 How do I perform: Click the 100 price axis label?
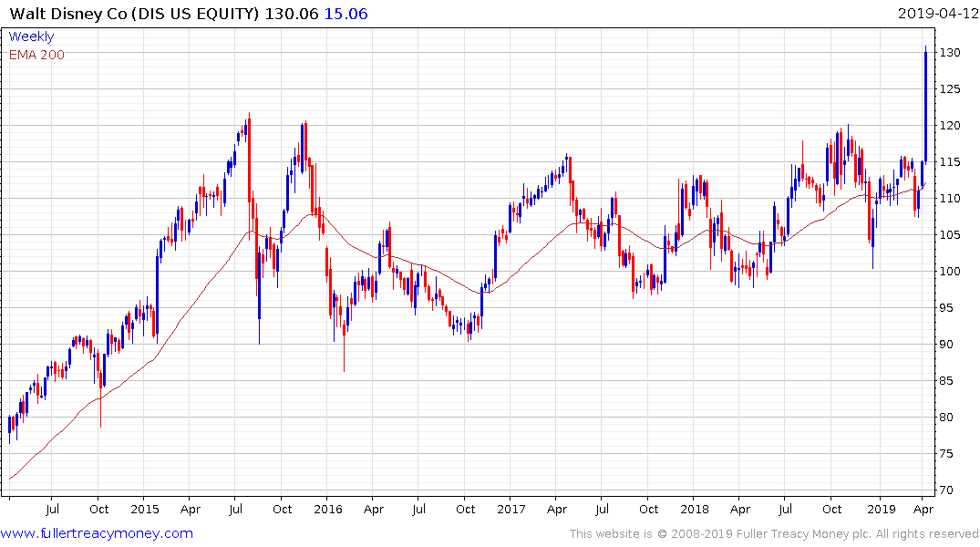tap(950, 272)
